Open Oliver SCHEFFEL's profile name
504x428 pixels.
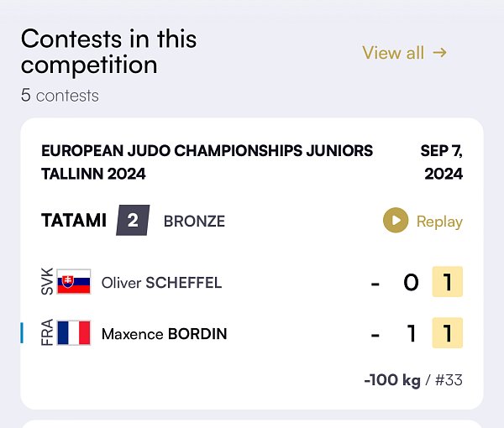click(x=161, y=283)
